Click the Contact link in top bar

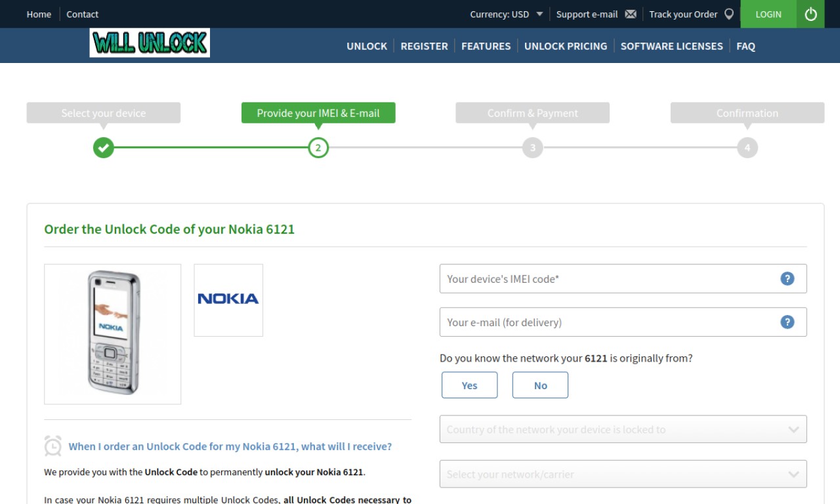[82, 14]
